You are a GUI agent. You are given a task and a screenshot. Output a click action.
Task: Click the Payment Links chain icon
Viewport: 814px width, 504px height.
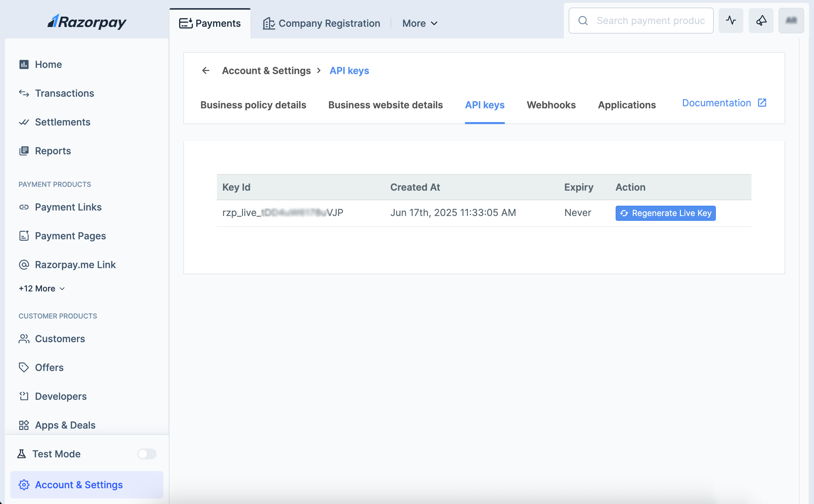click(x=24, y=207)
